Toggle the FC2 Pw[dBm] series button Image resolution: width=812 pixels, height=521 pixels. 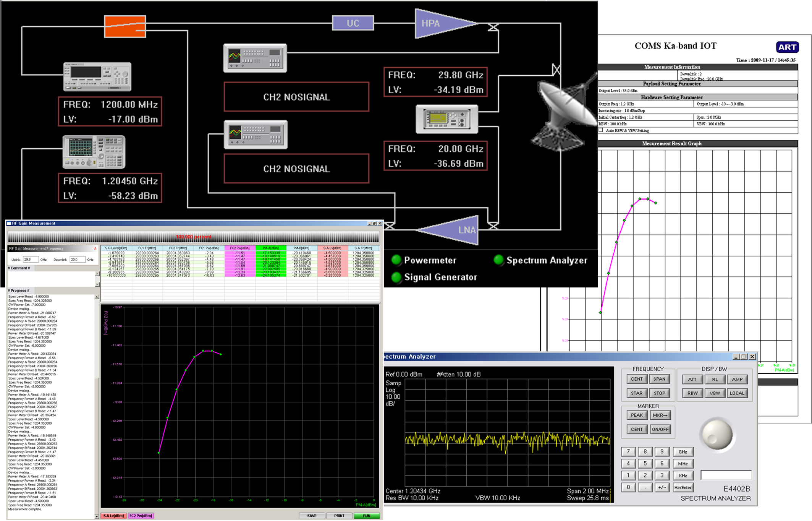click(141, 516)
